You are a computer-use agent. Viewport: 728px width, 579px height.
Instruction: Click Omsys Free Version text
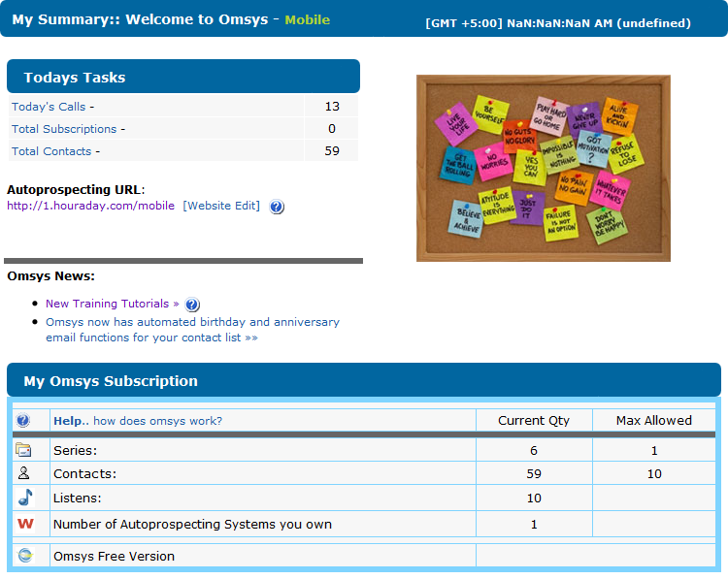(114, 556)
